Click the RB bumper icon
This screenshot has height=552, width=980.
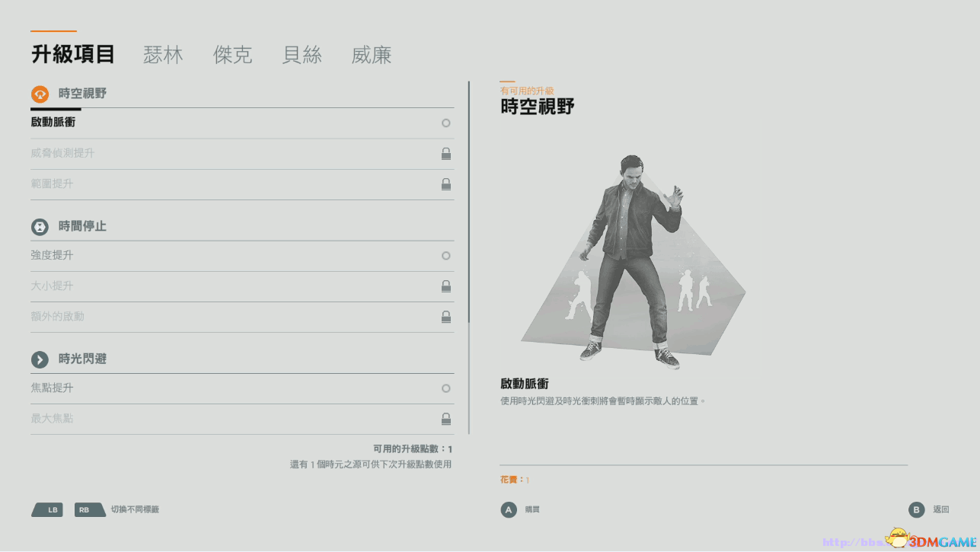click(90, 510)
